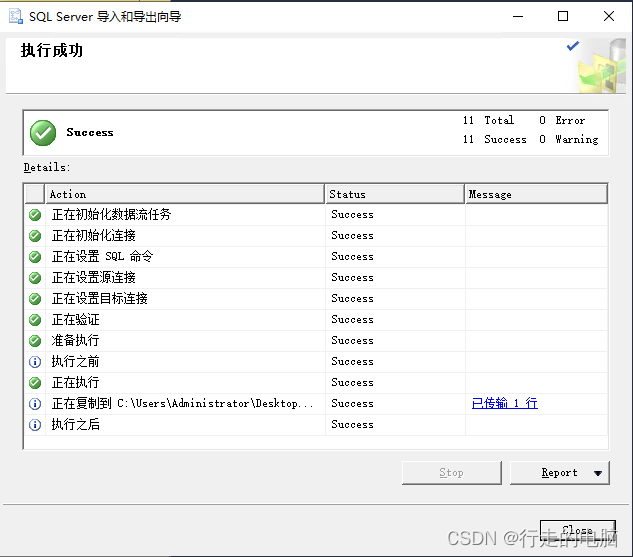Viewport: 633px width, 557px height.
Task: Select the 正在设置源连接 row text
Action: tap(94, 278)
